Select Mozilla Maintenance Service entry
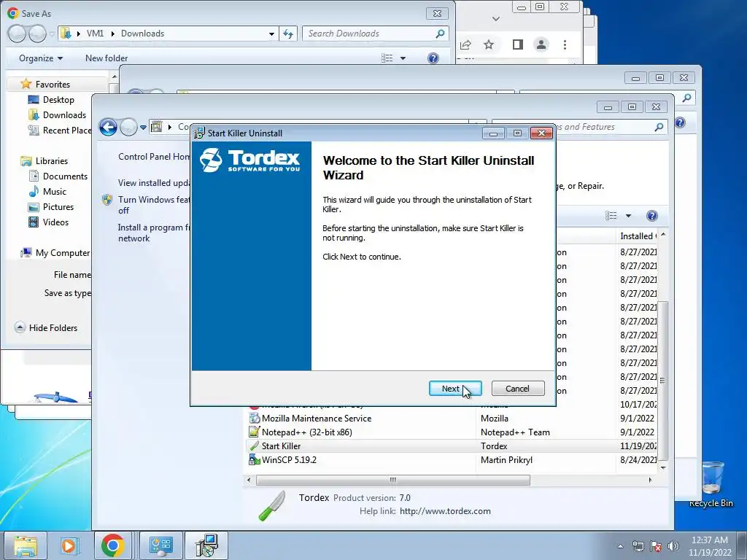747x560 pixels. coord(451,419)
